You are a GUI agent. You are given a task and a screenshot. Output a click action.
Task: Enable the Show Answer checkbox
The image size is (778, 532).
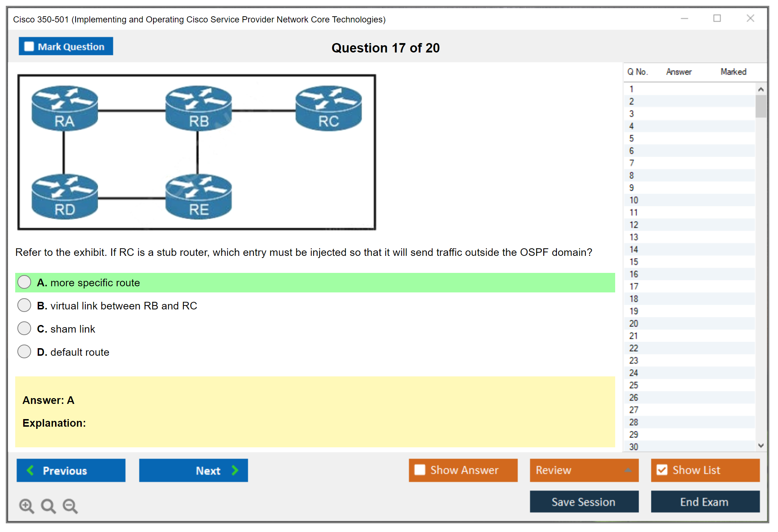click(x=420, y=470)
